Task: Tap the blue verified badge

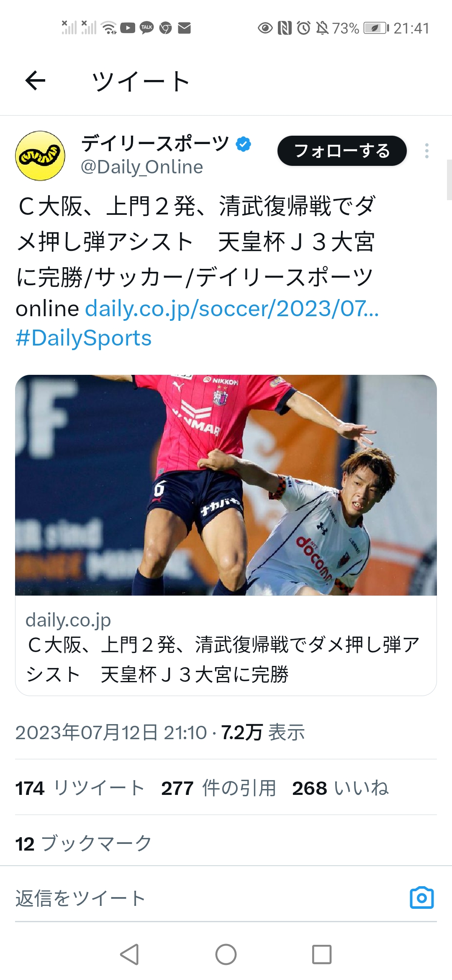Action: click(243, 144)
